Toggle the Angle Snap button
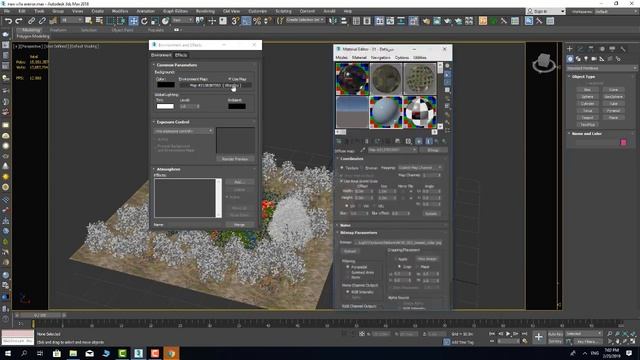This screenshot has width=640, height=360. (x=246, y=21)
